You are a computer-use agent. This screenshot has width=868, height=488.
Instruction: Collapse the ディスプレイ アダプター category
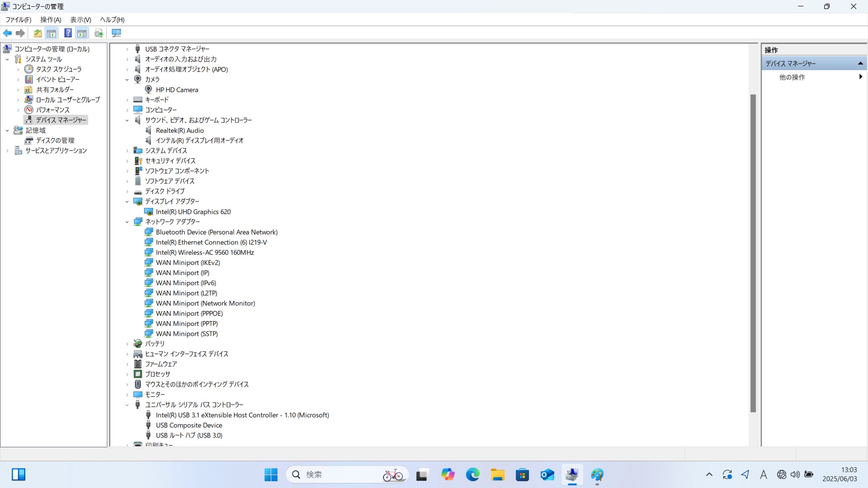pos(127,202)
